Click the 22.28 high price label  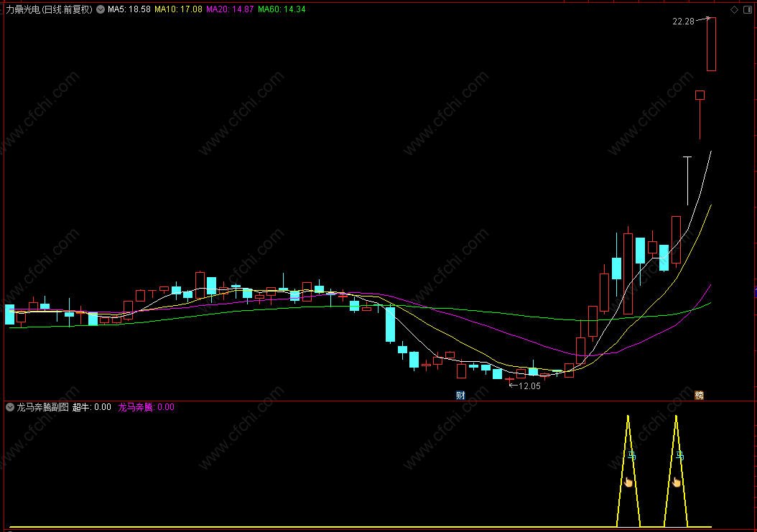coord(683,22)
